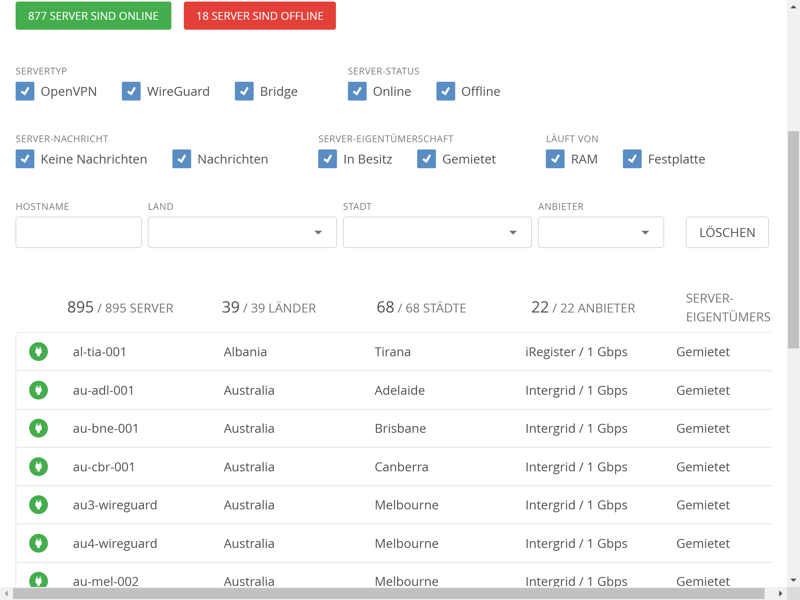Click the green status icon for al-tia-001
This screenshot has height=600, width=800.
[38, 352]
